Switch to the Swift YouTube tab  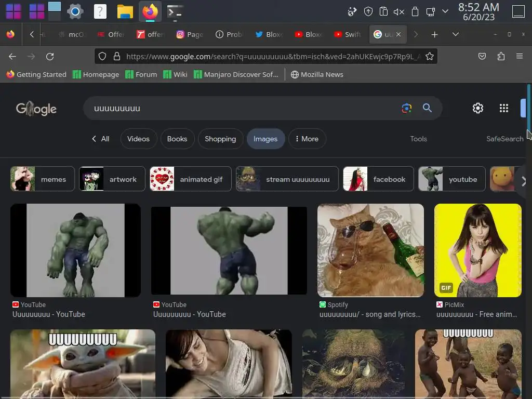coord(348,34)
